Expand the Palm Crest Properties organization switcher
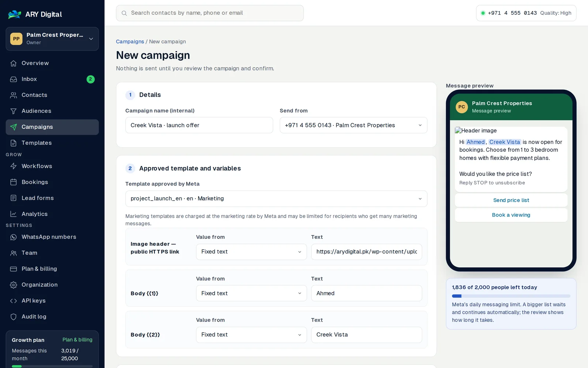 [x=52, y=39]
